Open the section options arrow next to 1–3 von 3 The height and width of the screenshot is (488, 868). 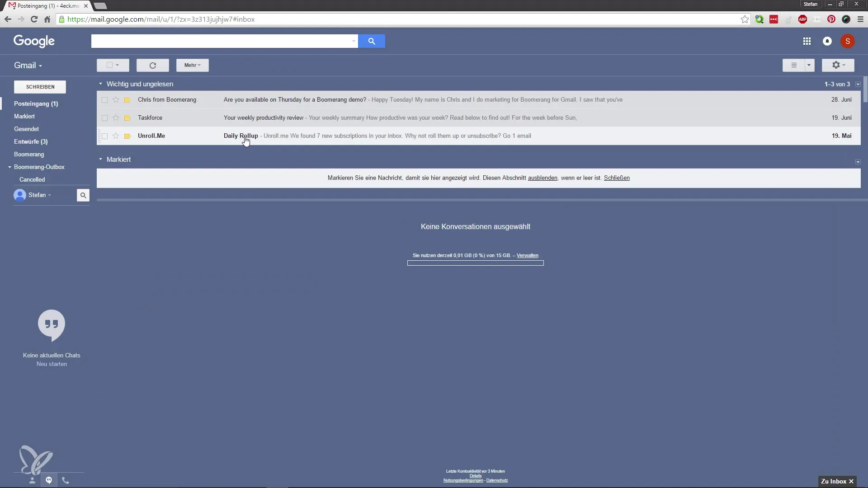(x=858, y=84)
